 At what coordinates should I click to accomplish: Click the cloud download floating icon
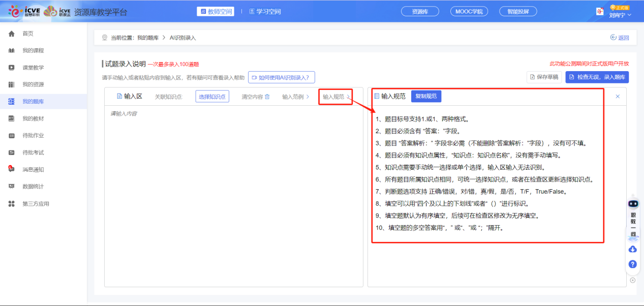click(x=633, y=249)
